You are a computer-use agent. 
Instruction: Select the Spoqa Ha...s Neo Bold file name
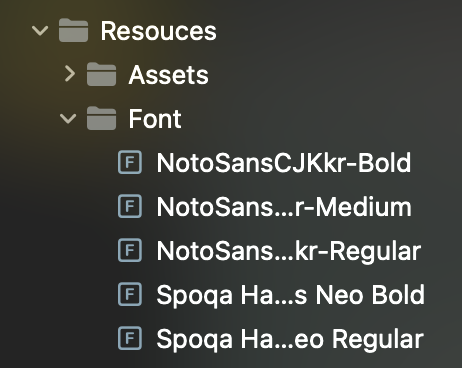point(291,295)
